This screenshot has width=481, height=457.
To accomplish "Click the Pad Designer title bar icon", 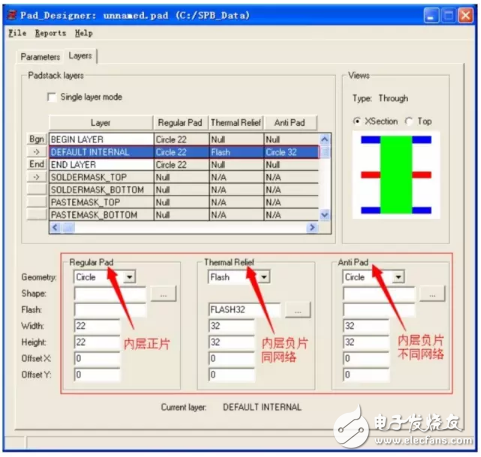I will point(12,15).
